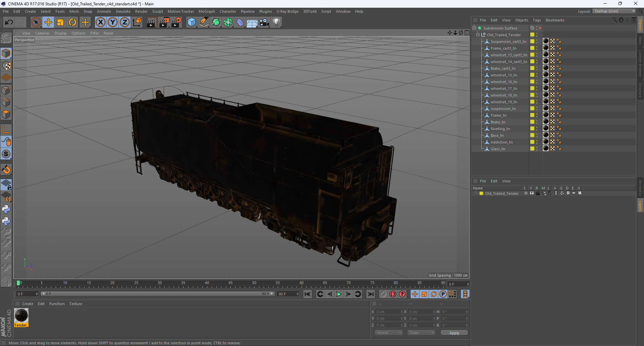Toggle X axis lock
Viewport: 644px width, 346px height.
pyautogui.click(x=100, y=22)
